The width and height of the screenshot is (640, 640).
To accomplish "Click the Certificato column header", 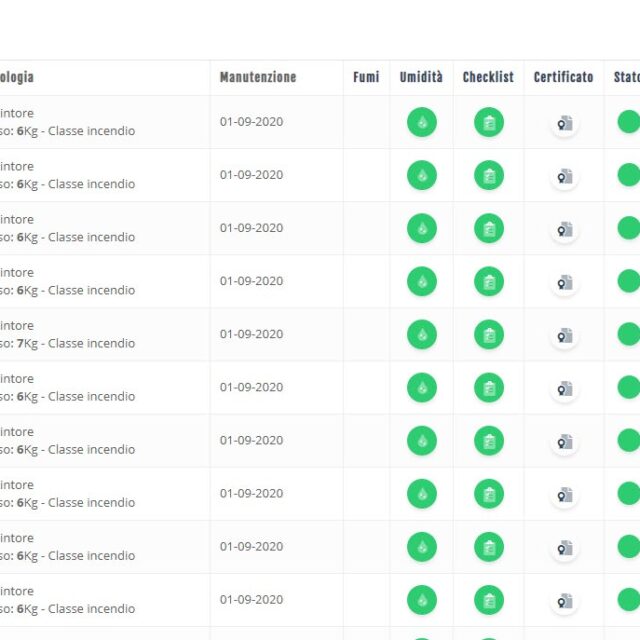I will point(563,77).
